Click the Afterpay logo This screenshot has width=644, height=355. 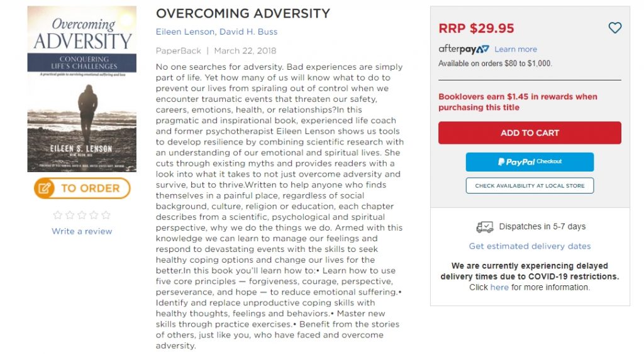pyautogui.click(x=464, y=49)
